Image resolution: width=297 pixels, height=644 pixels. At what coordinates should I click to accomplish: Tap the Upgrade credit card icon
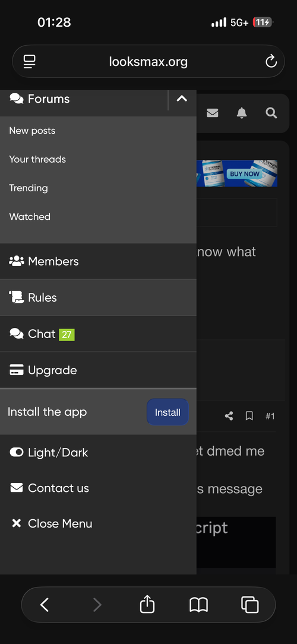[x=17, y=370]
